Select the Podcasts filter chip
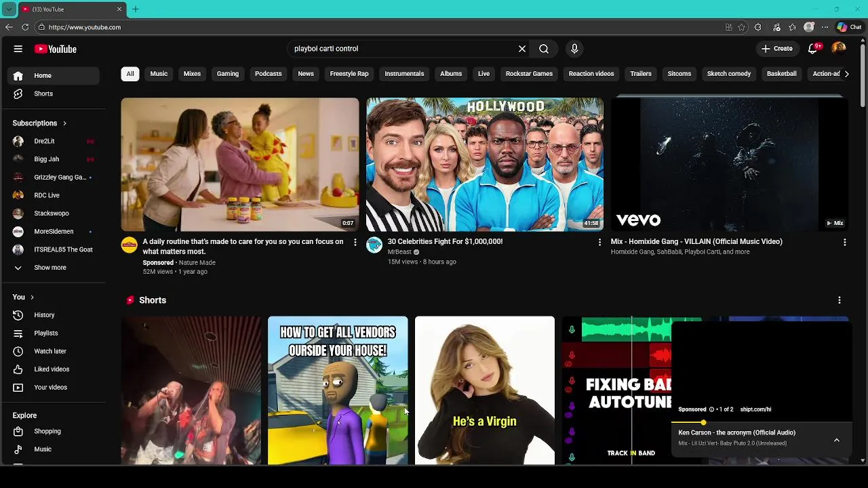The width and height of the screenshot is (868, 488). (x=269, y=74)
